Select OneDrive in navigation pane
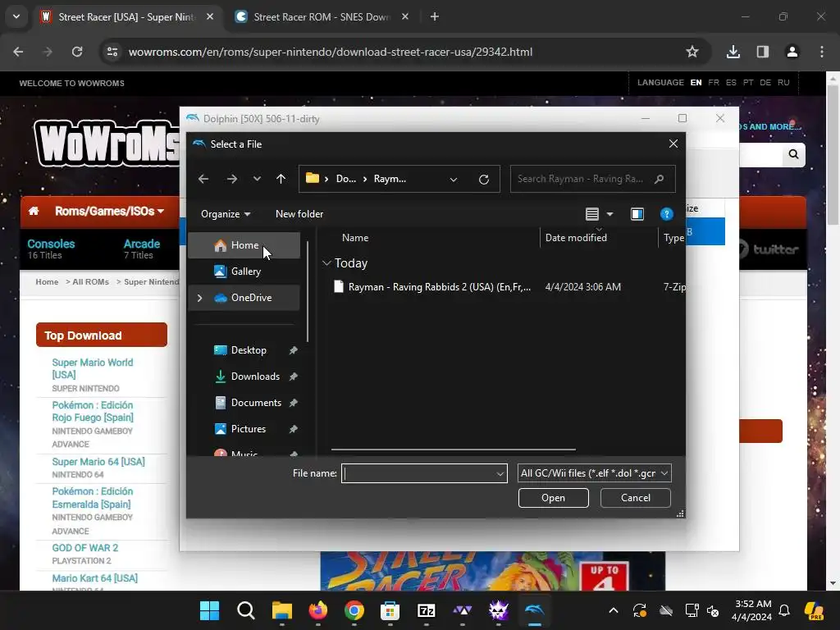The image size is (840, 630). click(x=251, y=298)
